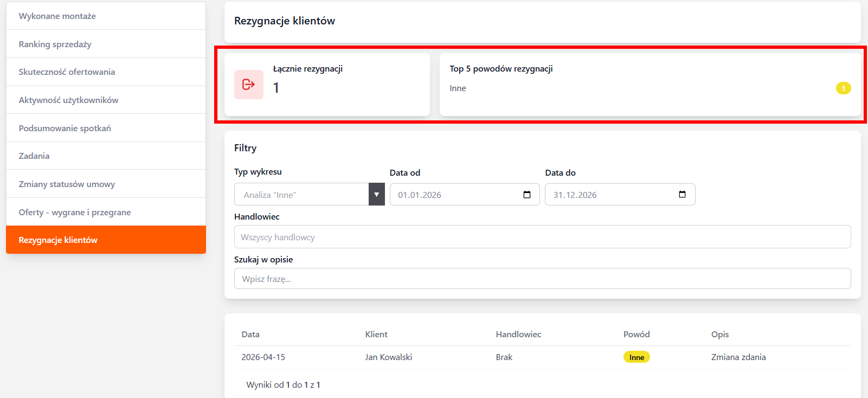
Task: Select Skuteczność ofertowania in sidebar
Action: coord(67,72)
